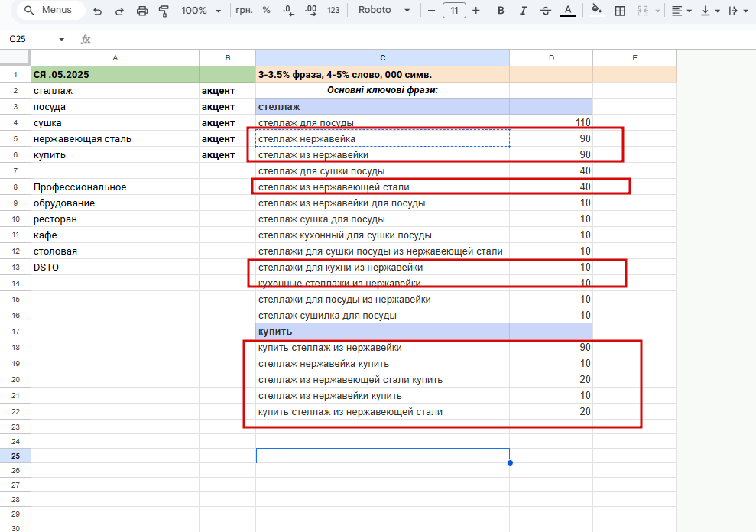
Task: Click the decrease font size minus button
Action: [x=432, y=11]
